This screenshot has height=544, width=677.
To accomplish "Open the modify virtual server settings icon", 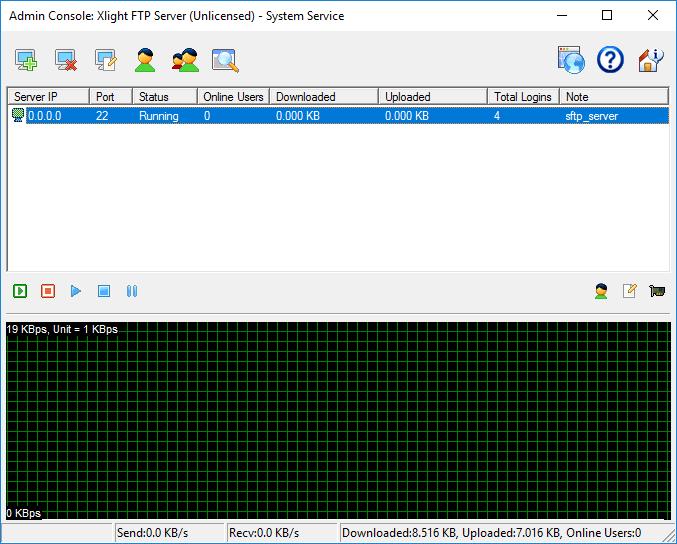I will pyautogui.click(x=106, y=61).
